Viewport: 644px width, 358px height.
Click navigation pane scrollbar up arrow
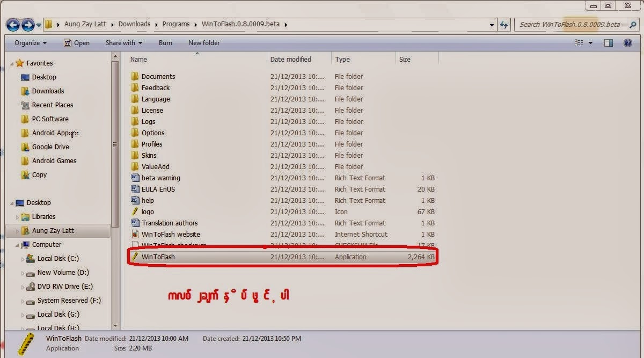point(115,55)
